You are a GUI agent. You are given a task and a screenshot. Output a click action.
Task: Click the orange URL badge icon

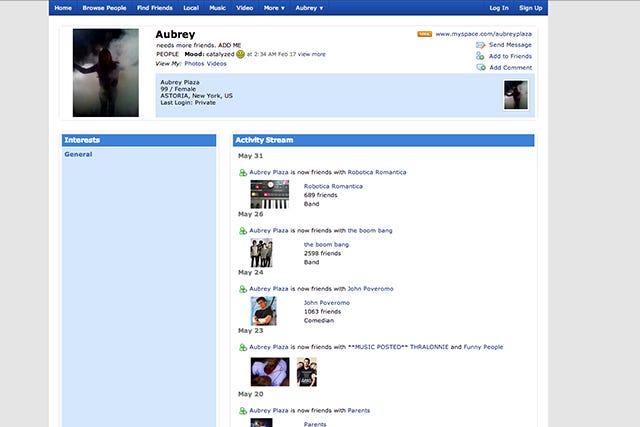point(424,34)
